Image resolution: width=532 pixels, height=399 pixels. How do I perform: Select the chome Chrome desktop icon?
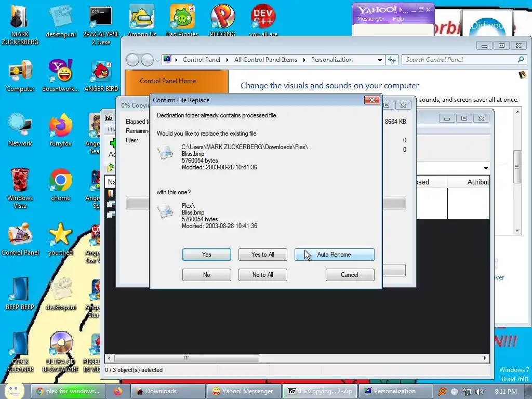click(x=61, y=185)
